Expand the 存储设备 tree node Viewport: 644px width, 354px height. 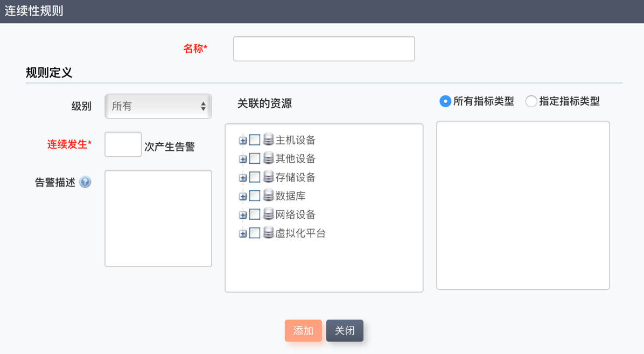(243, 178)
